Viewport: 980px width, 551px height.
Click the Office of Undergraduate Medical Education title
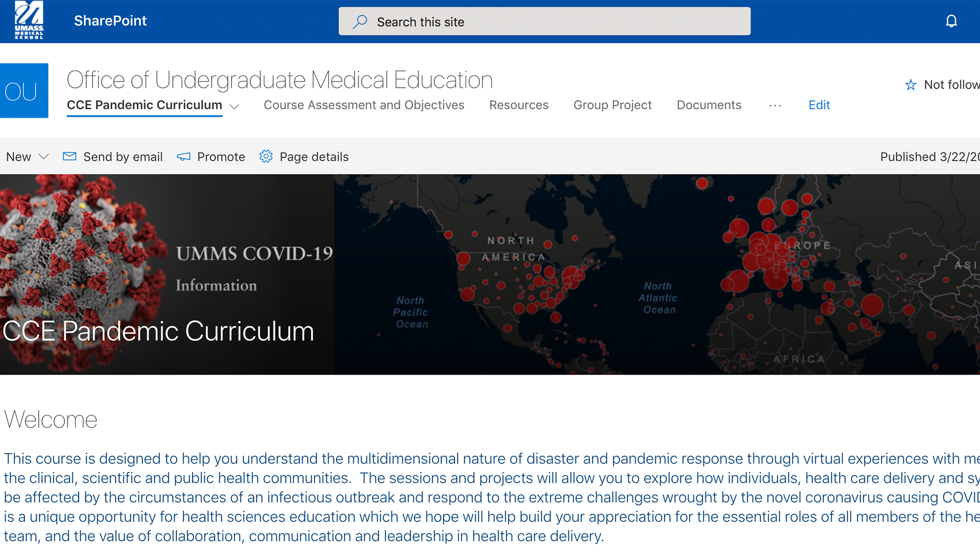coord(280,80)
